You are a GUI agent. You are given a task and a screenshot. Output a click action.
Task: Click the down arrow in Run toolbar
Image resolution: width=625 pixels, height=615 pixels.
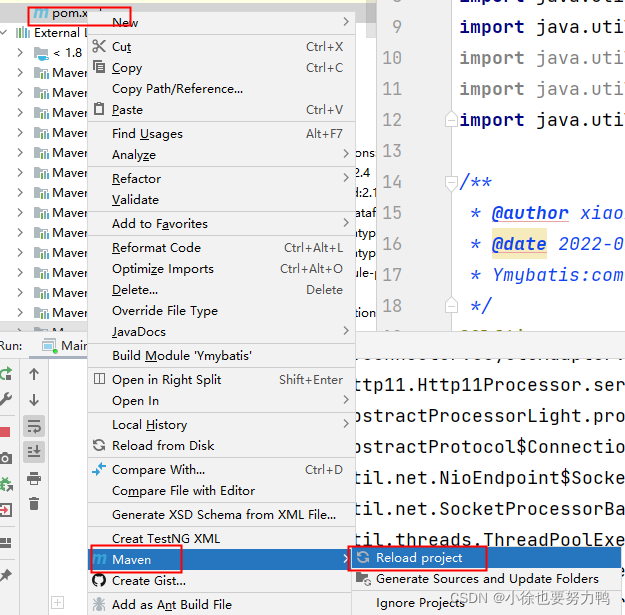coord(34,399)
